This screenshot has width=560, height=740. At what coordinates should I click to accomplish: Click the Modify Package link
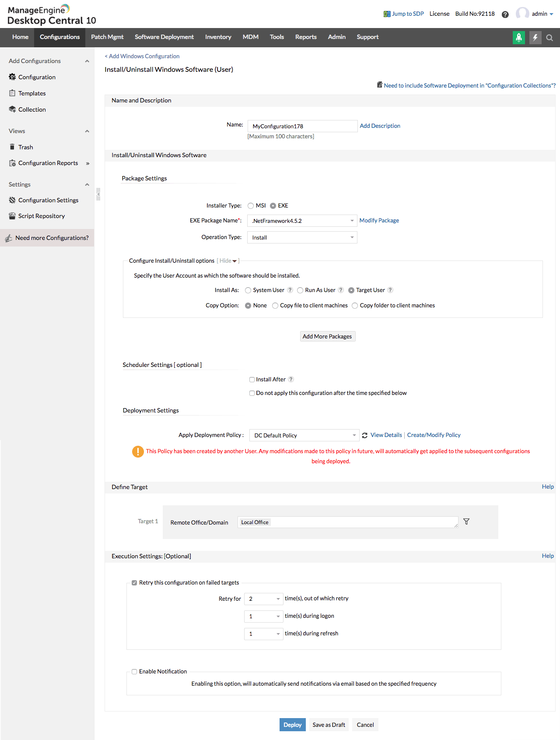(379, 220)
